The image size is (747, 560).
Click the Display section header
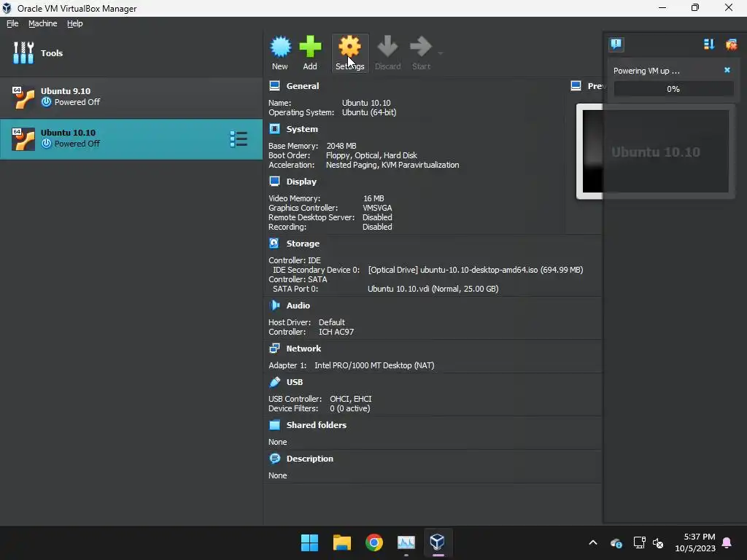point(301,182)
